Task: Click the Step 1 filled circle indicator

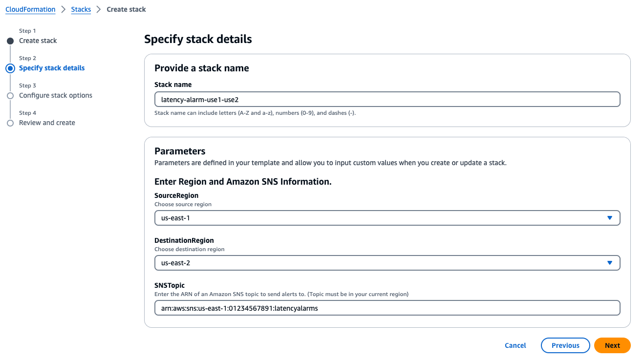Action: point(10,41)
